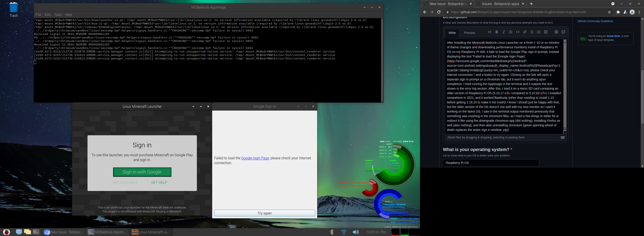The image size is (644, 236).
Task: Add an unordered list to the description
Action: click(x=532, y=32)
